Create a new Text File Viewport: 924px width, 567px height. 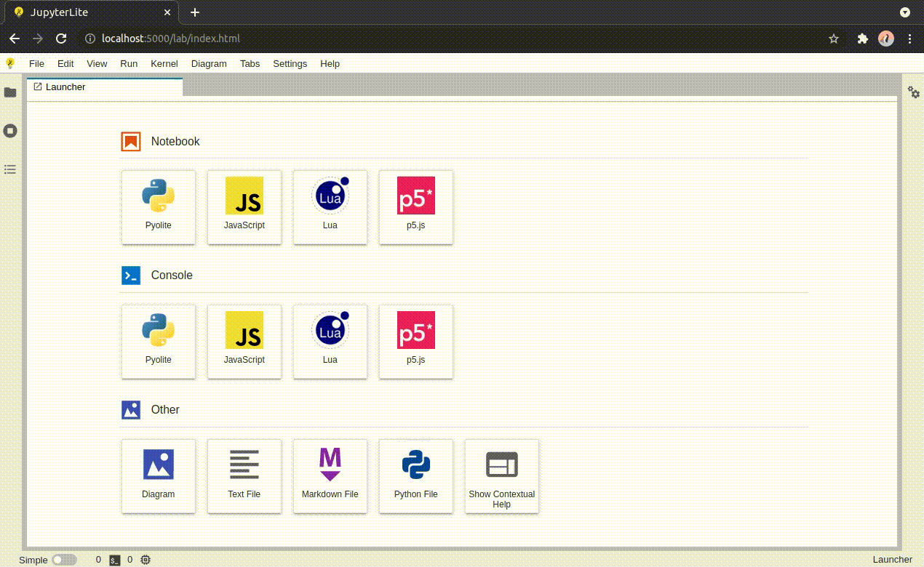point(244,476)
